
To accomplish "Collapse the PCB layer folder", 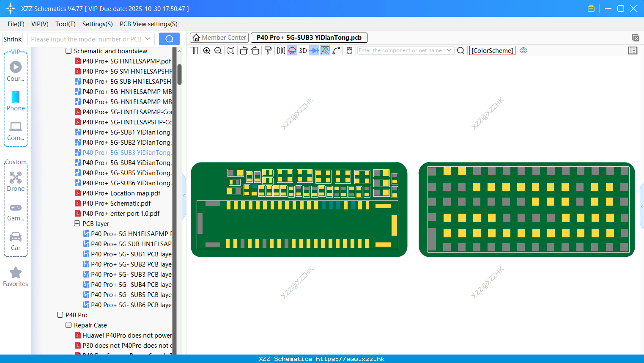I will point(77,223).
